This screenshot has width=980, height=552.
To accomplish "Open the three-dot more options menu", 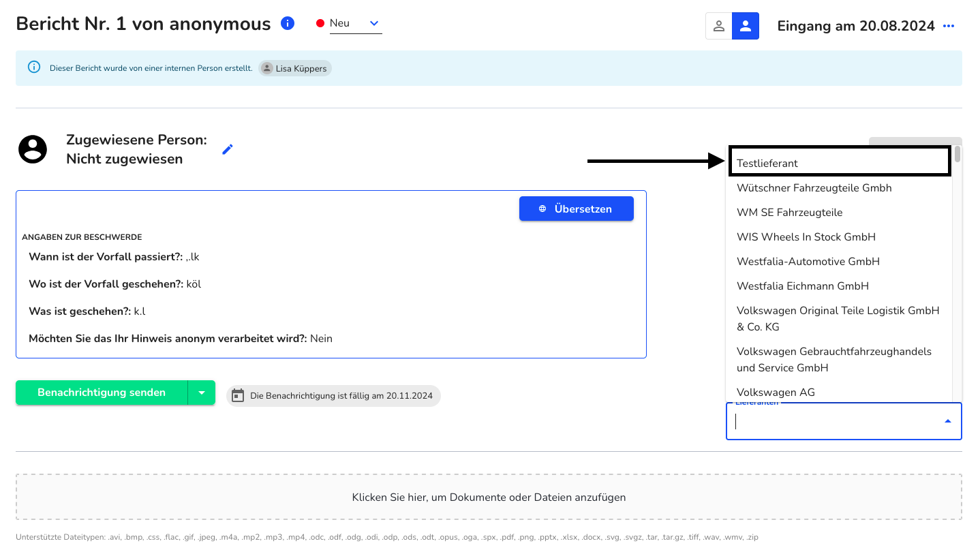I will coord(949,26).
